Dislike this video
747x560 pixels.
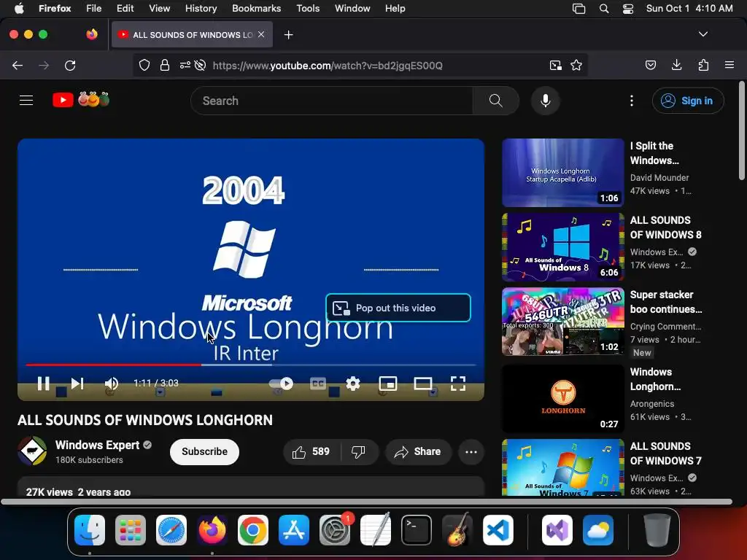[x=359, y=451]
